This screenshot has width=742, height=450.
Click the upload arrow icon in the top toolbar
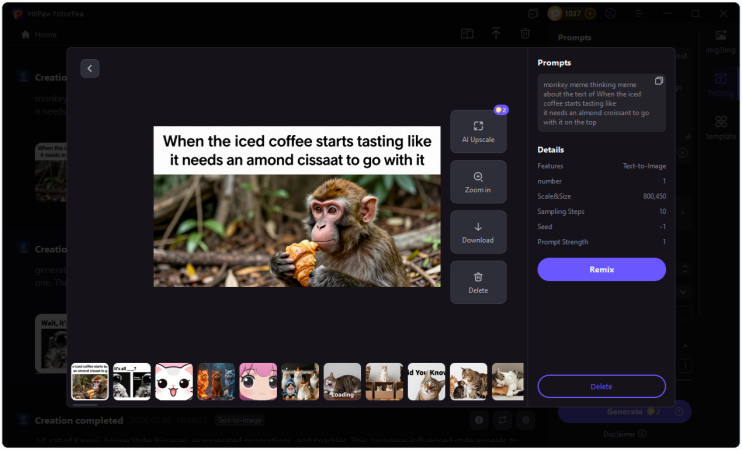point(496,33)
